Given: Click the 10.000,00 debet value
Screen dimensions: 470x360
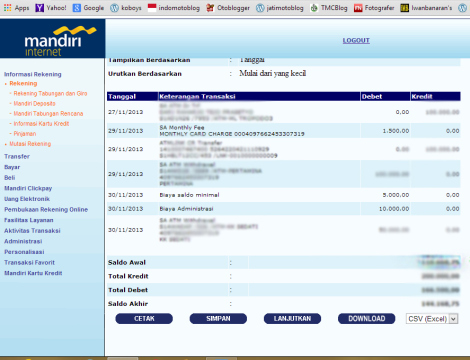Looking at the screenshot, I should tap(394, 209).
